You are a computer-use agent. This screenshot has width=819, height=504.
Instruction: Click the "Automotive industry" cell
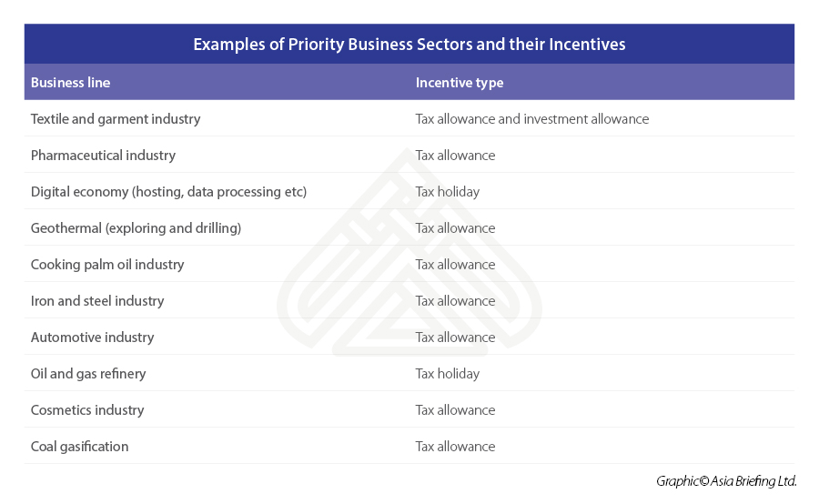[x=92, y=338]
